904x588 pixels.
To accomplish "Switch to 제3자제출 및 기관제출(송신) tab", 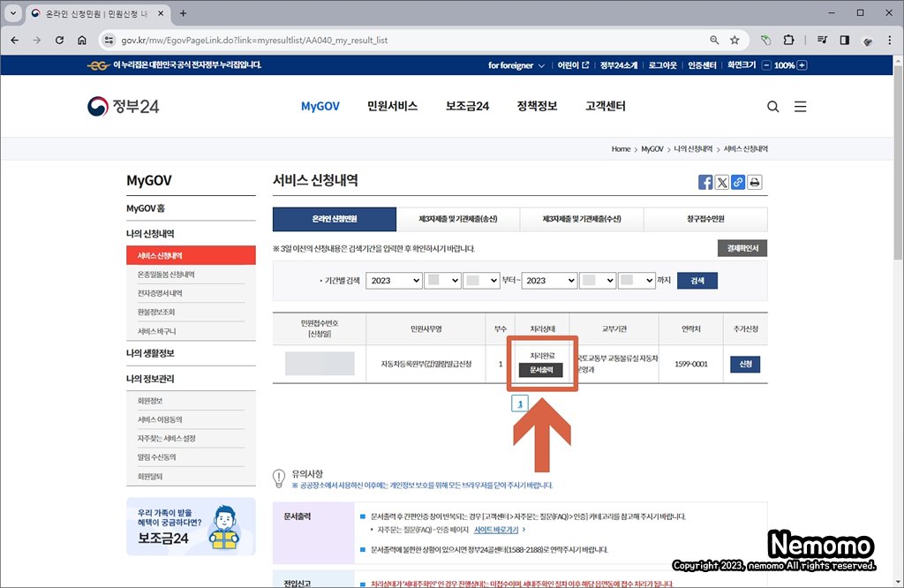I will point(458,219).
